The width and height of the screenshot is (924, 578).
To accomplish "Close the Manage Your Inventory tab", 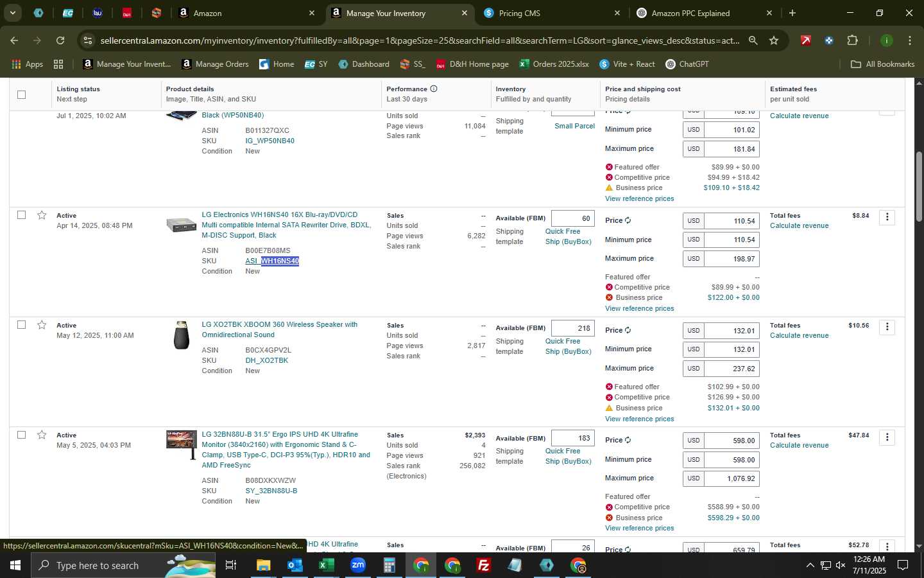I will [x=465, y=13].
